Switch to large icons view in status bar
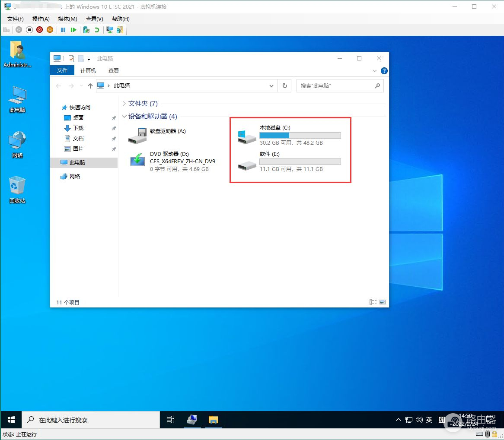Viewport: 504px width, 440px height. tap(382, 302)
